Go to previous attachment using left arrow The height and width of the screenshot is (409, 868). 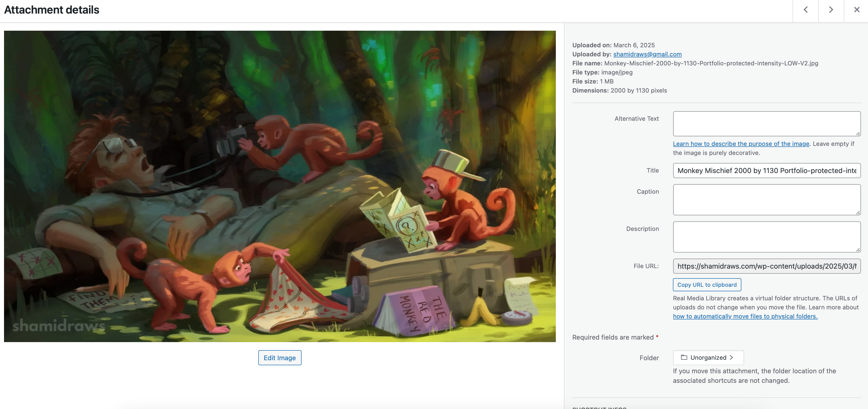tap(805, 10)
